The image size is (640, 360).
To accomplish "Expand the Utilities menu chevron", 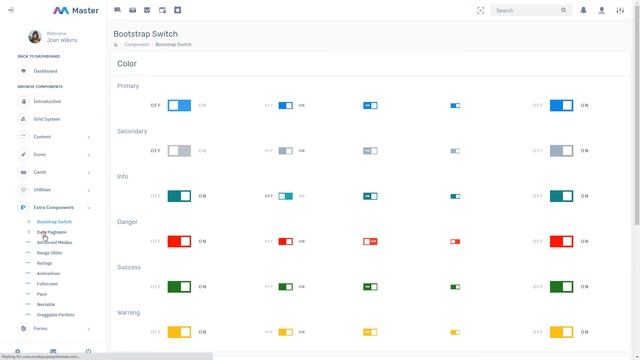I will pos(89,190).
